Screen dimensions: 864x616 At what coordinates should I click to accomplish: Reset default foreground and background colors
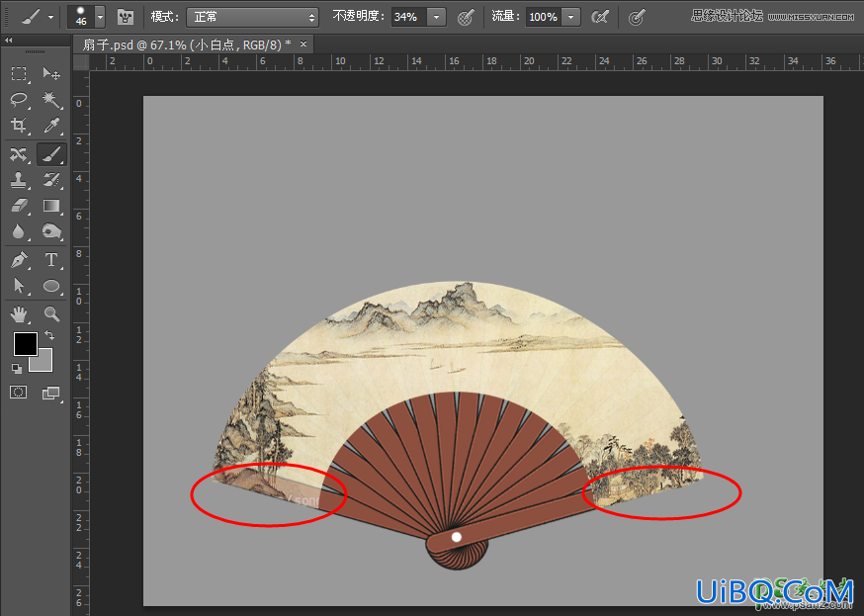pos(17,369)
